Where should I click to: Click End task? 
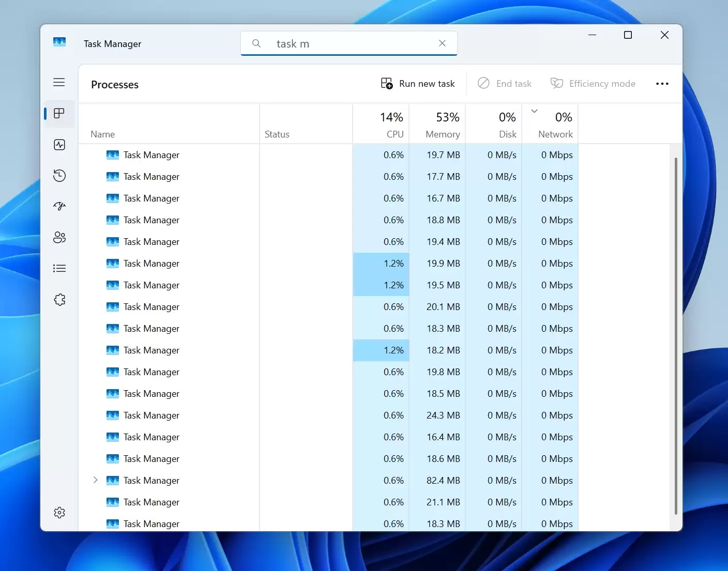click(505, 83)
